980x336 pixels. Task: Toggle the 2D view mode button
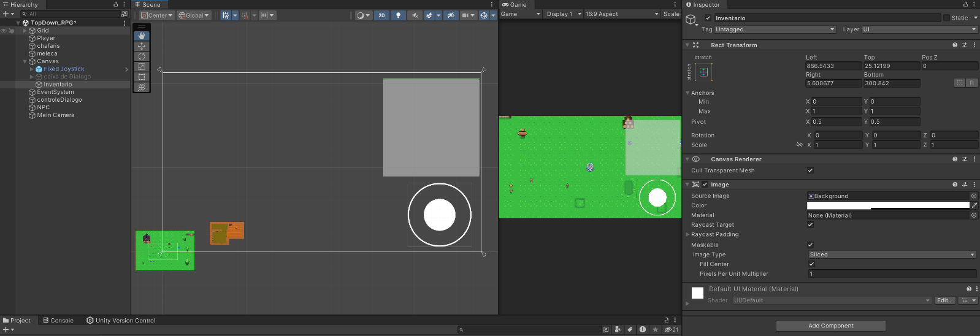[381, 15]
